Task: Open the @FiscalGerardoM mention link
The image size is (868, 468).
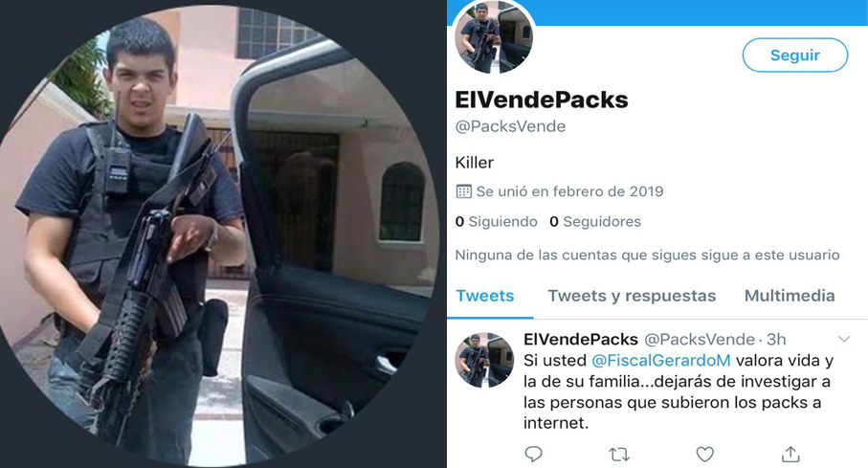Action: (661, 361)
